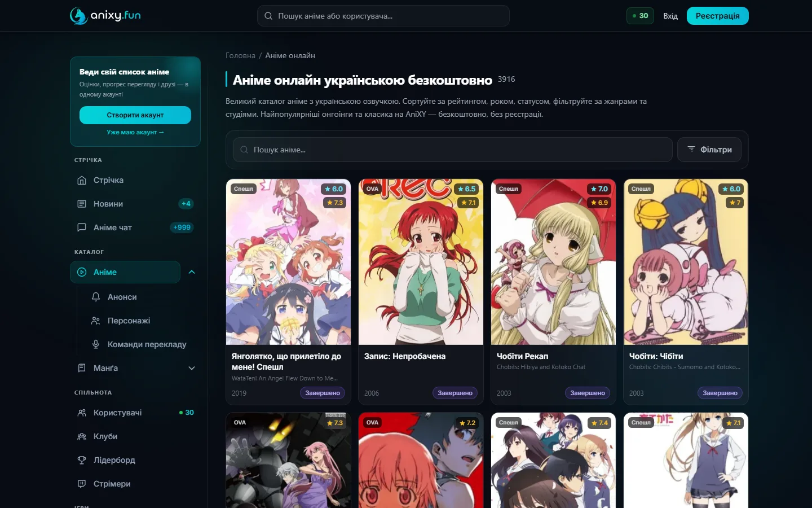Focus the header search field

pyautogui.click(x=383, y=16)
